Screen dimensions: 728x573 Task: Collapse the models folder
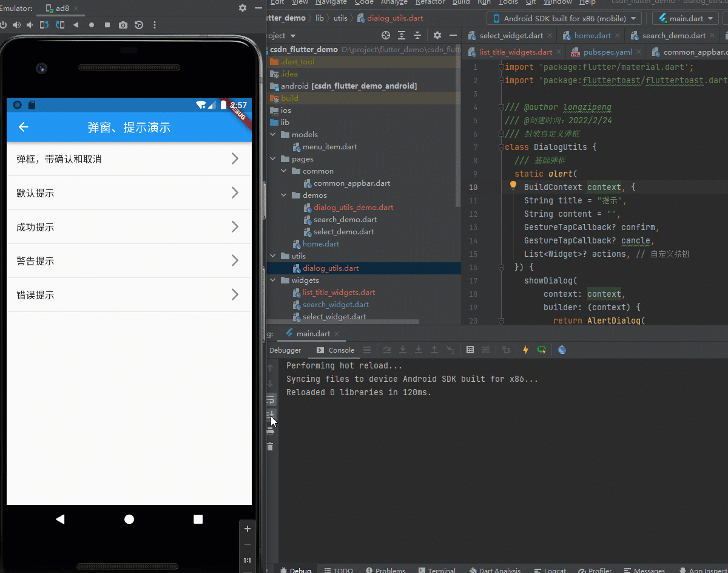click(273, 135)
